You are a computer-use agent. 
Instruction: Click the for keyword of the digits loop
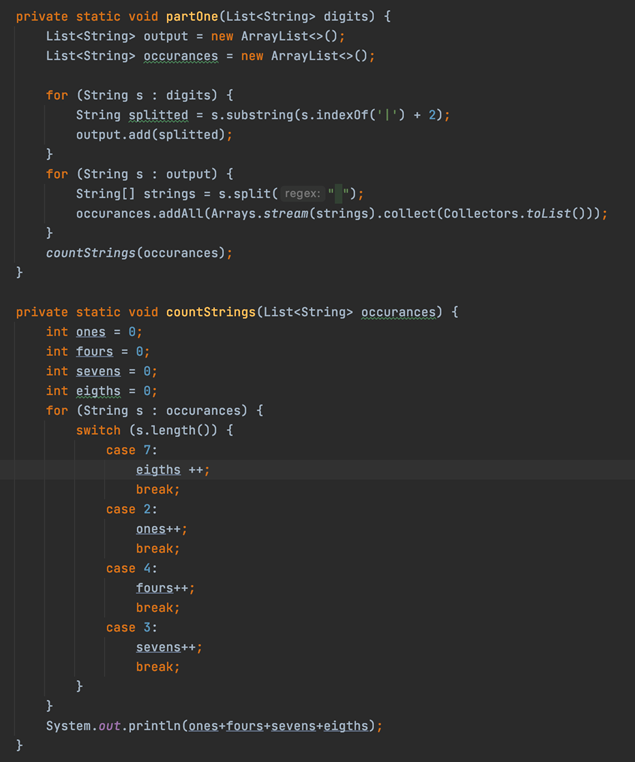pos(57,95)
